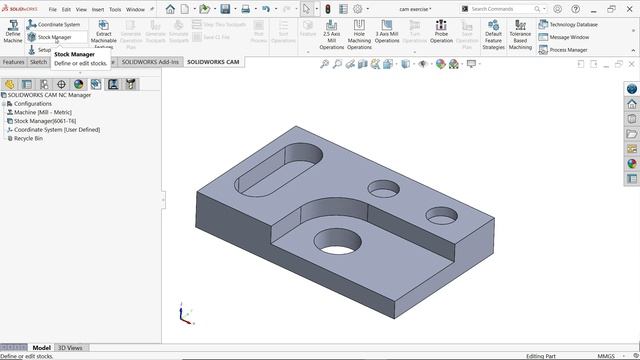This screenshot has height=360, width=640.
Task: Switch to 3D Views tab
Action: click(x=70, y=348)
